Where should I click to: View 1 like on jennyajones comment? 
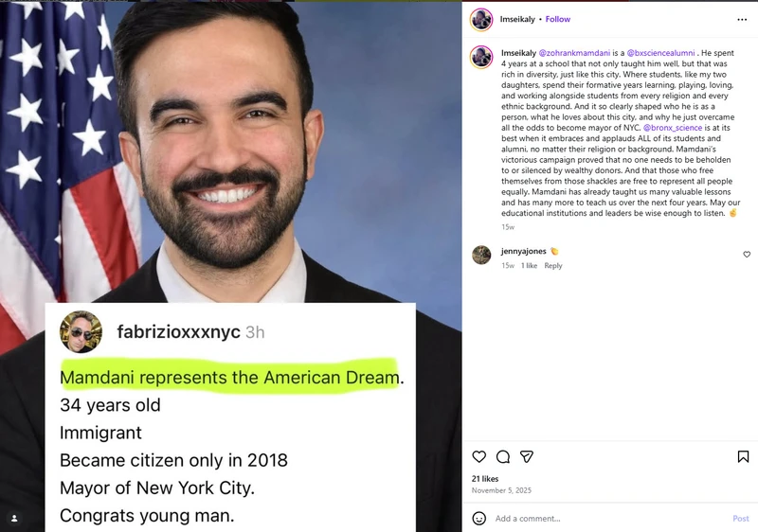(529, 265)
